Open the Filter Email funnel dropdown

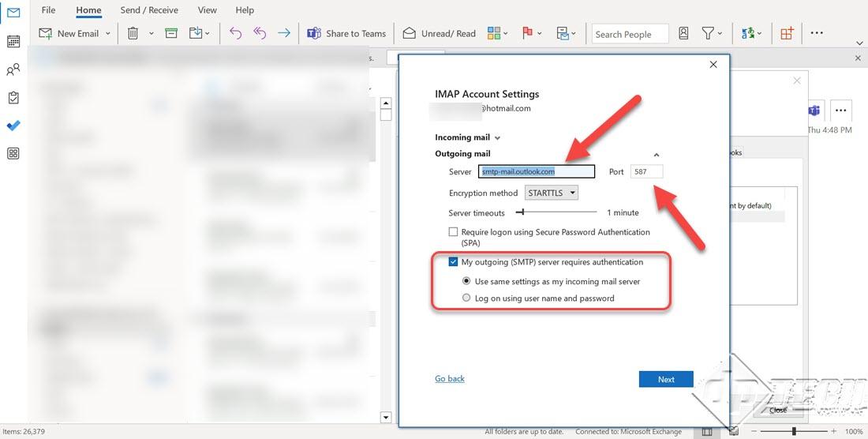coord(712,33)
